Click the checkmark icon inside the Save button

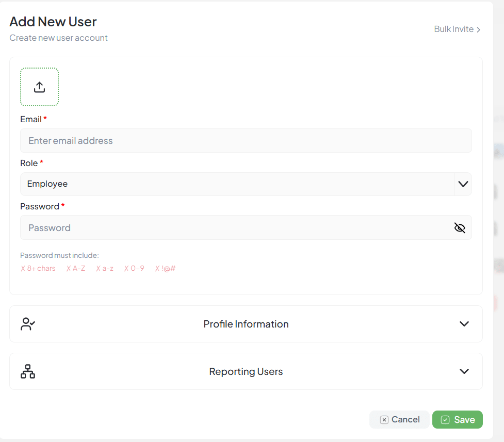point(445,420)
